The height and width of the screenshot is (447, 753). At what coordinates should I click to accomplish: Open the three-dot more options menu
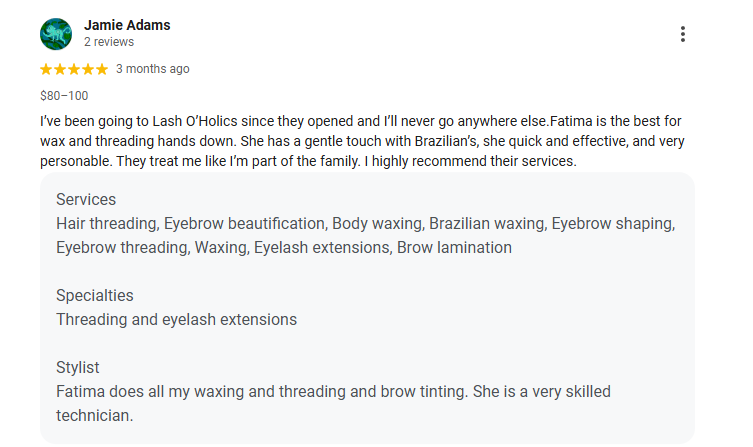pyautogui.click(x=683, y=34)
